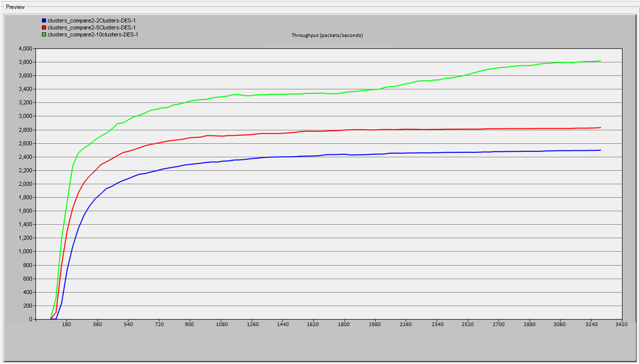640x364 pixels.
Task: Click the blue 2Clusters legend color swatch
Action: (x=44, y=20)
